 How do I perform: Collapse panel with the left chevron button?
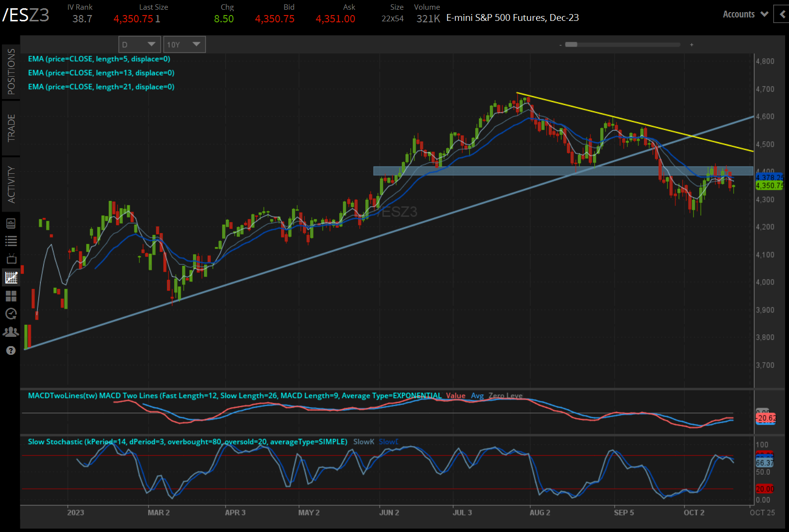click(x=782, y=14)
